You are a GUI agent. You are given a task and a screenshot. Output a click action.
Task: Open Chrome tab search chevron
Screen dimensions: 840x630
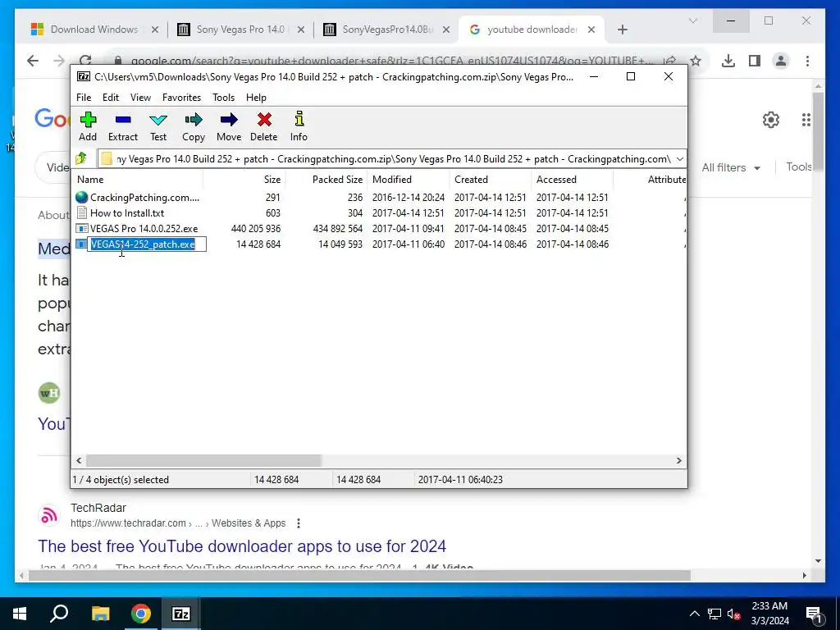click(x=692, y=21)
